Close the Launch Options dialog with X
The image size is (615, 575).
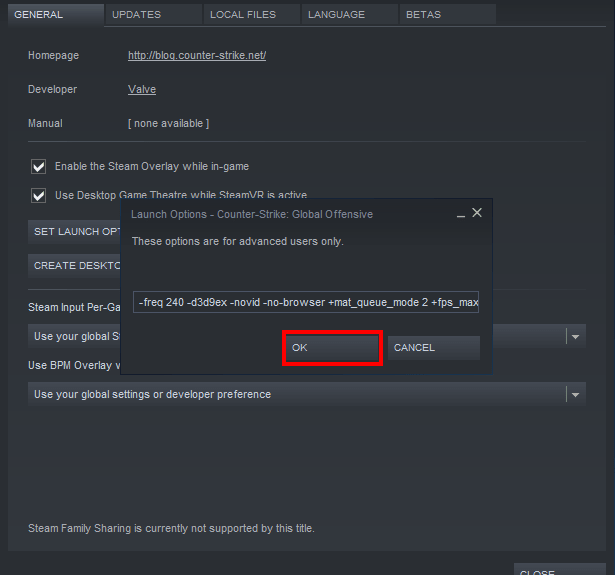coord(477,213)
